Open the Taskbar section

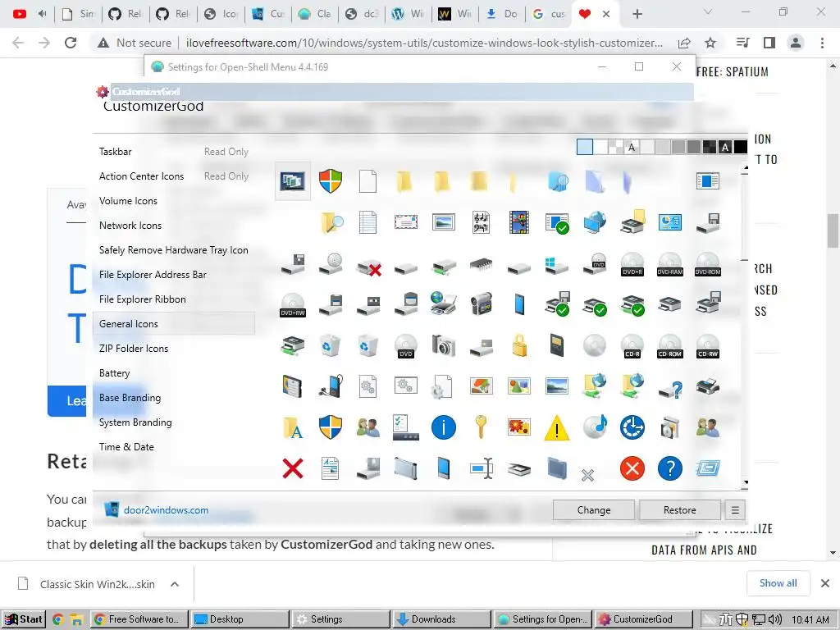point(174,152)
